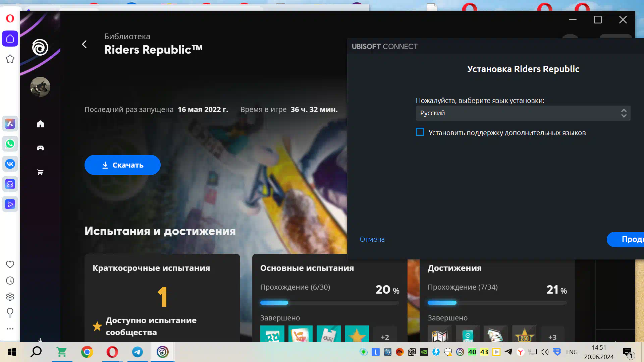Enable additional languages support checkbox
The height and width of the screenshot is (362, 644).
[x=420, y=132]
